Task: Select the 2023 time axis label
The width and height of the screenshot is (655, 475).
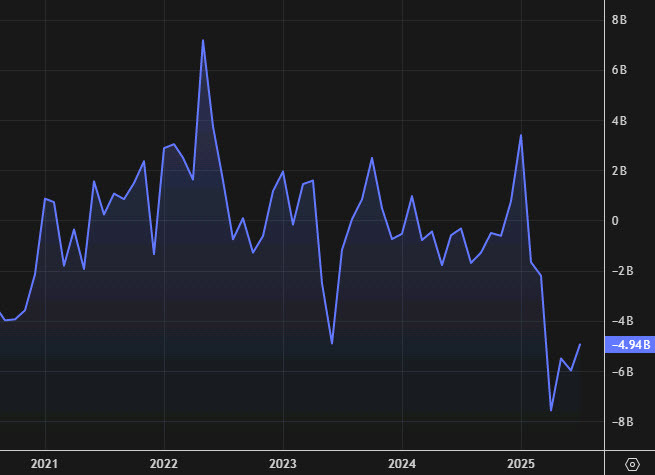Action: pos(283,464)
